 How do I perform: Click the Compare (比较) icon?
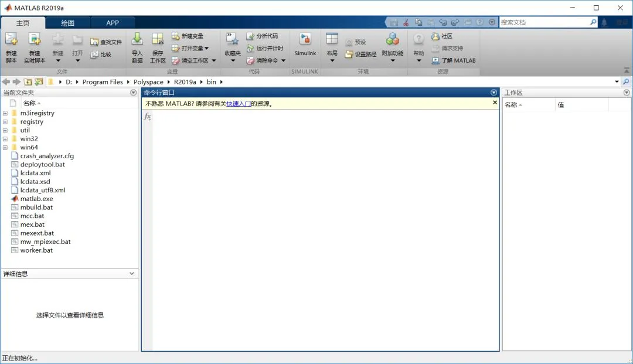(x=94, y=54)
